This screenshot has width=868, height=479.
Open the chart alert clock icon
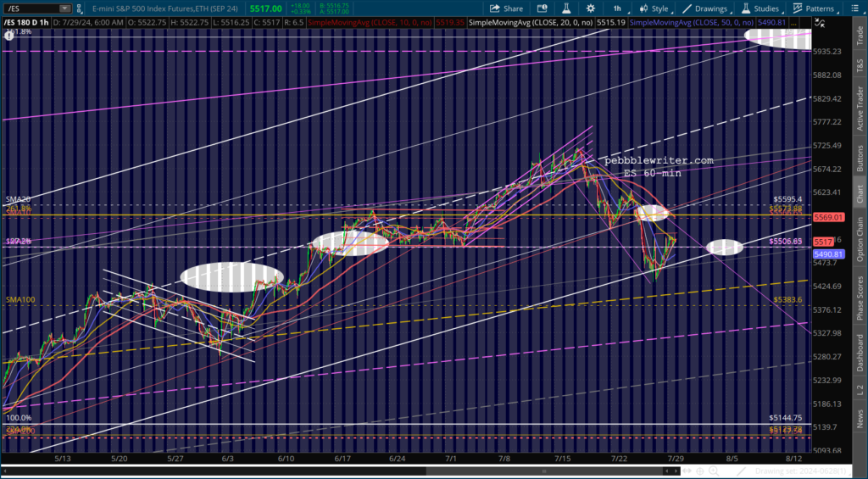point(542,8)
